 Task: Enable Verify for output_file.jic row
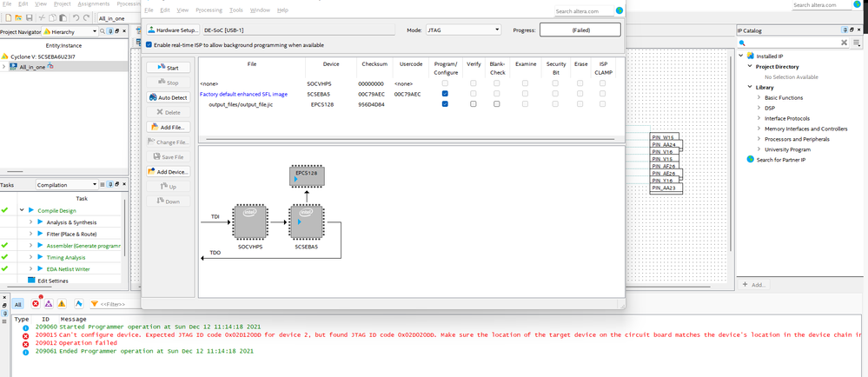(x=474, y=104)
